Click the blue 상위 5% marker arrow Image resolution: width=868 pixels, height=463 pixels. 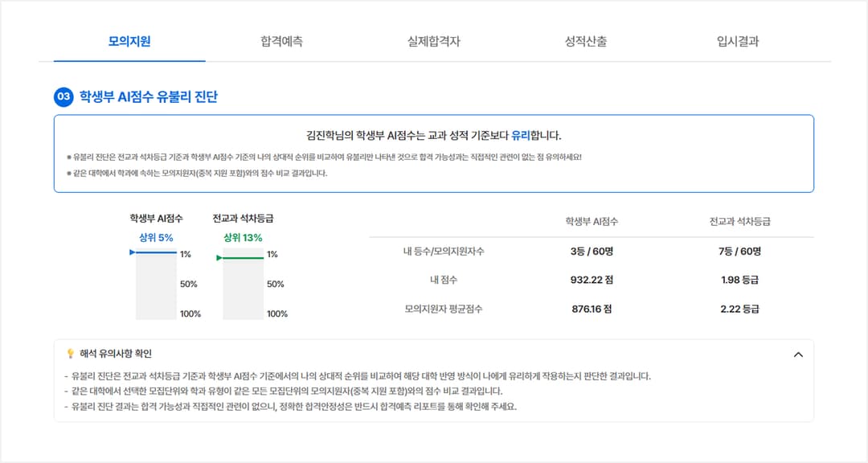tap(133, 252)
